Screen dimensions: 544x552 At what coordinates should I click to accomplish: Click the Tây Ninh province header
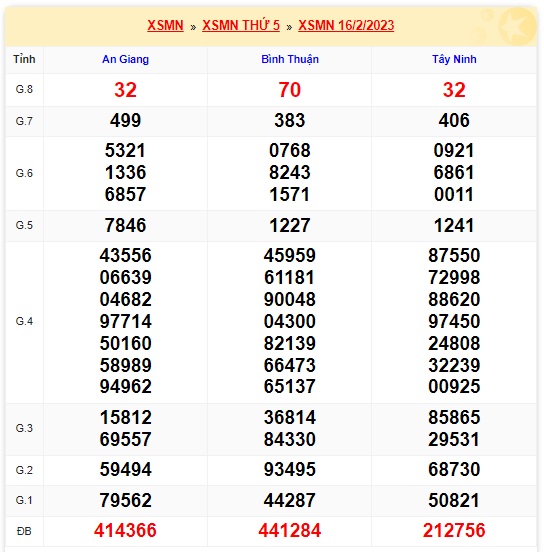[454, 59]
